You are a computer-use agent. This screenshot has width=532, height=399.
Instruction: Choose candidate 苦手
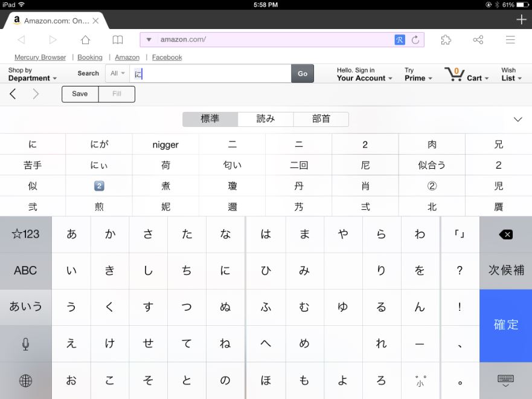pyautogui.click(x=33, y=165)
